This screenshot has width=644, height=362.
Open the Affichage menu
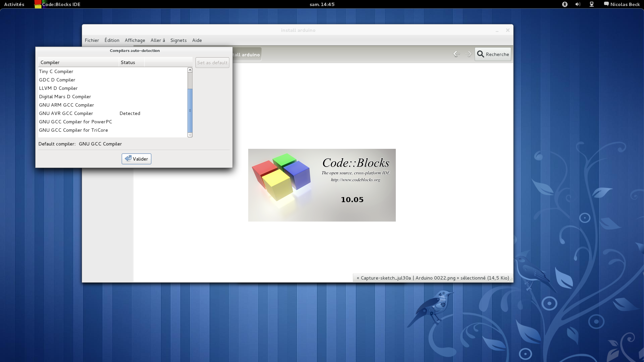[x=135, y=40]
